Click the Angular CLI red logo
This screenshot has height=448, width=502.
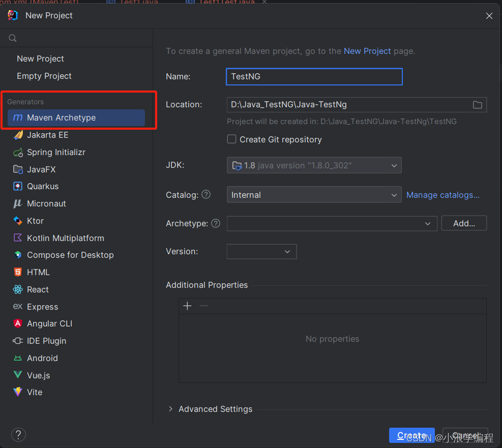click(x=18, y=323)
